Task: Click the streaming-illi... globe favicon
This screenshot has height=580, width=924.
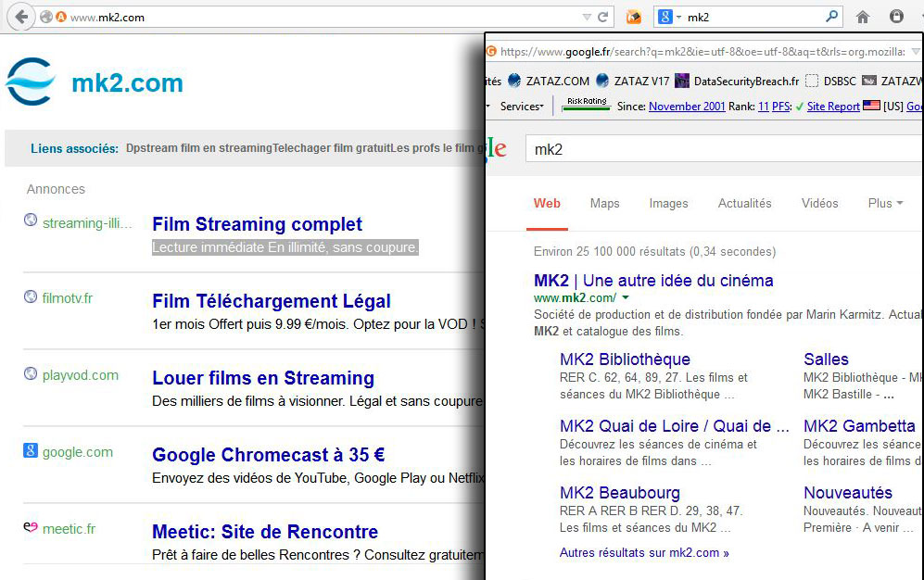Action: pyautogui.click(x=31, y=220)
